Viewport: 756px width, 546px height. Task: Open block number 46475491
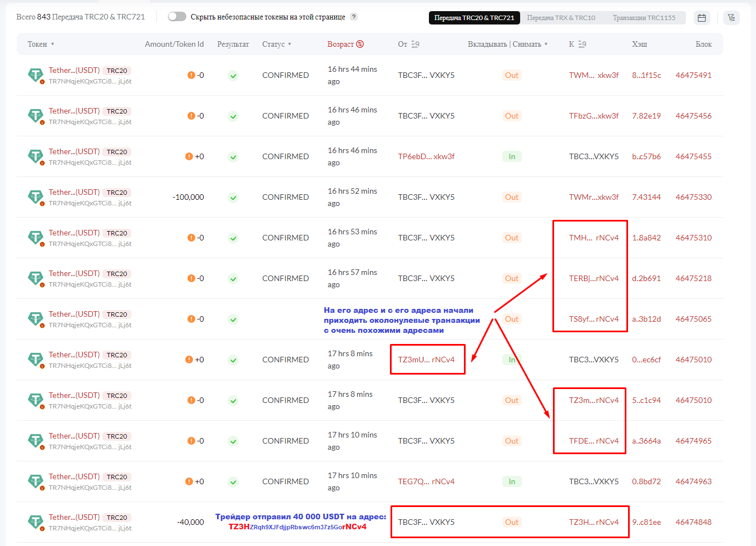point(694,75)
